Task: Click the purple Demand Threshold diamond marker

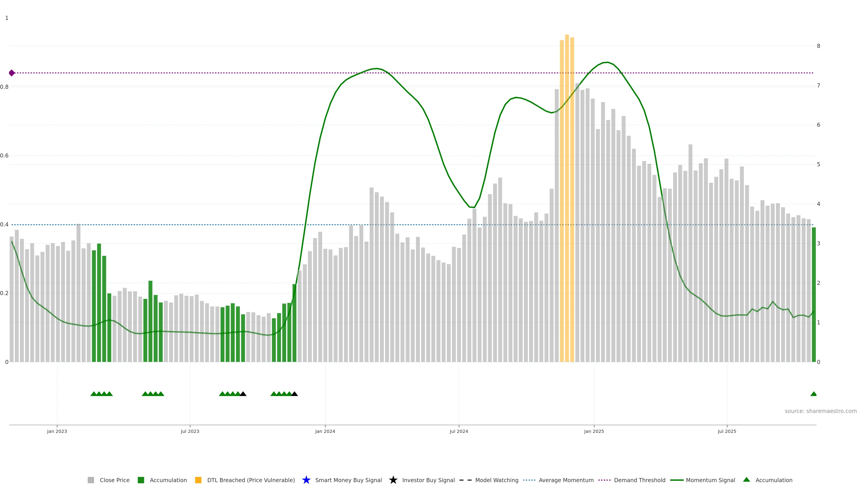Action: (x=12, y=73)
